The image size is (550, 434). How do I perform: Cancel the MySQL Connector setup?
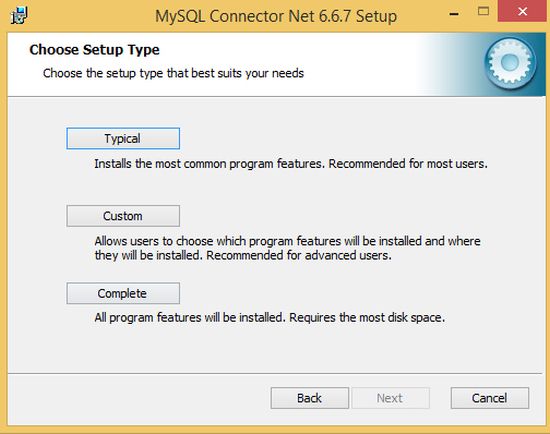point(490,398)
